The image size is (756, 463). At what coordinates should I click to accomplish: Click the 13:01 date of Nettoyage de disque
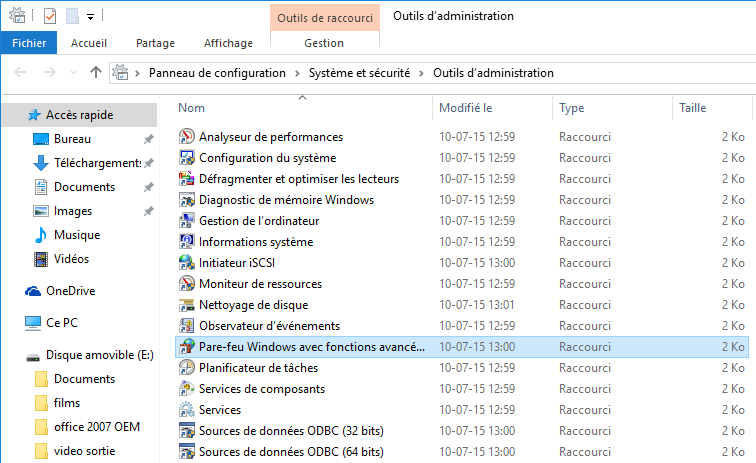(477, 305)
